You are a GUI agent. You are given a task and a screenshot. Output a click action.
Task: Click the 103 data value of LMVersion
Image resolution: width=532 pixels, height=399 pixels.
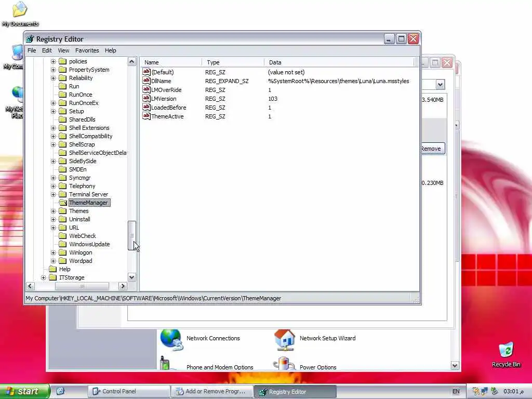[272, 99]
